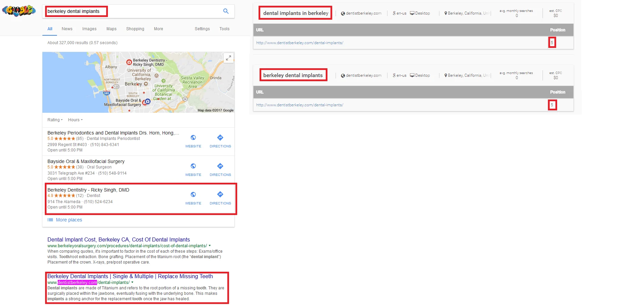Click the More places list icon
Image resolution: width=644 pixels, height=305 pixels.
click(50, 220)
